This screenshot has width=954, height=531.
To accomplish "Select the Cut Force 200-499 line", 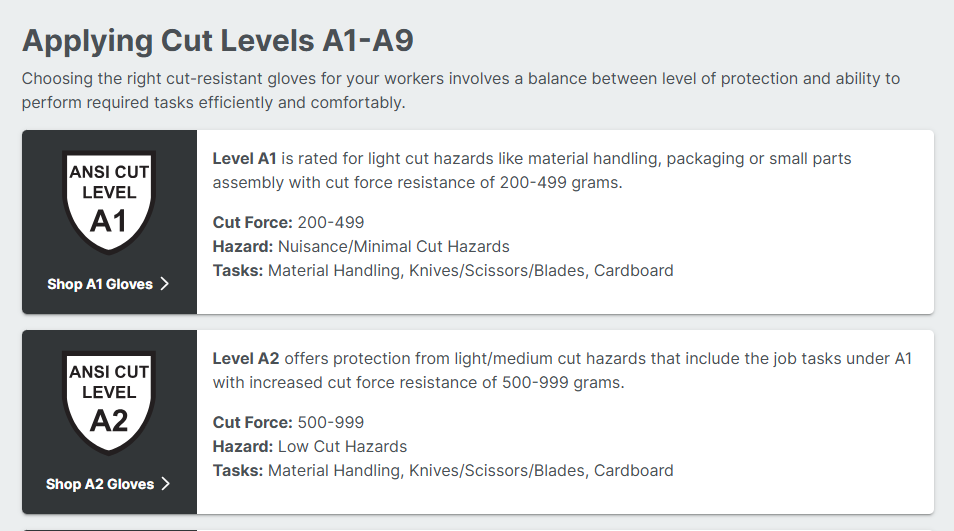I will tap(289, 222).
